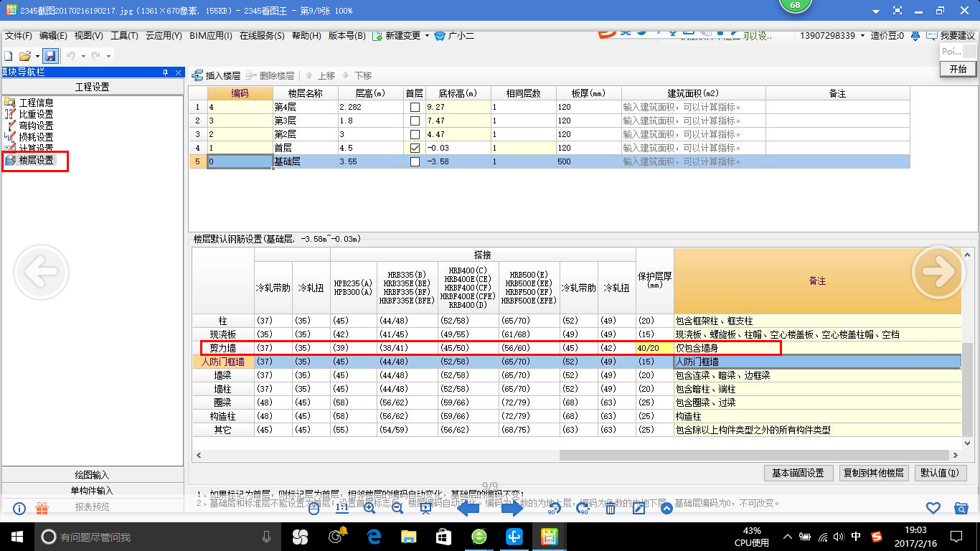Open the 工具(T) menu

(x=124, y=36)
